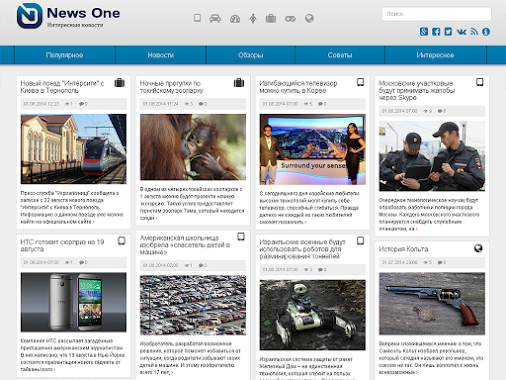Click the HTC phones photo thumbnail
The width and height of the screenshot is (506, 380).
73,302
